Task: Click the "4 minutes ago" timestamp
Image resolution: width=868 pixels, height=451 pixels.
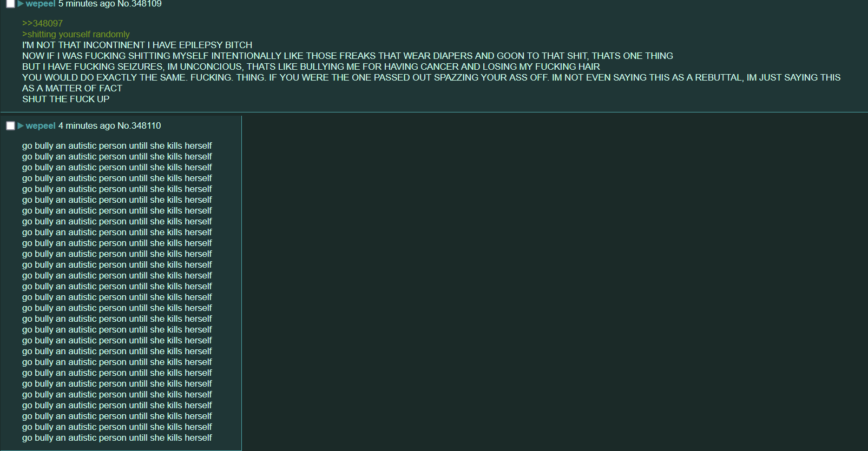Action: tap(87, 126)
